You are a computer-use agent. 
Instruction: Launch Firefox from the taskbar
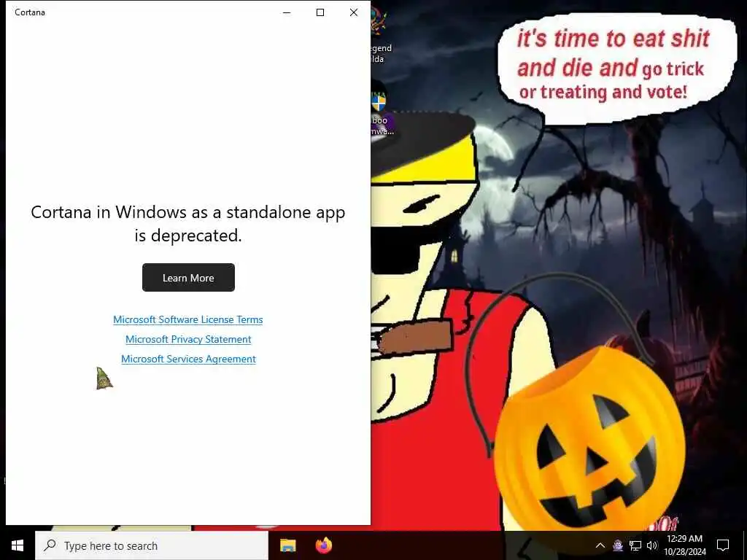click(x=324, y=545)
